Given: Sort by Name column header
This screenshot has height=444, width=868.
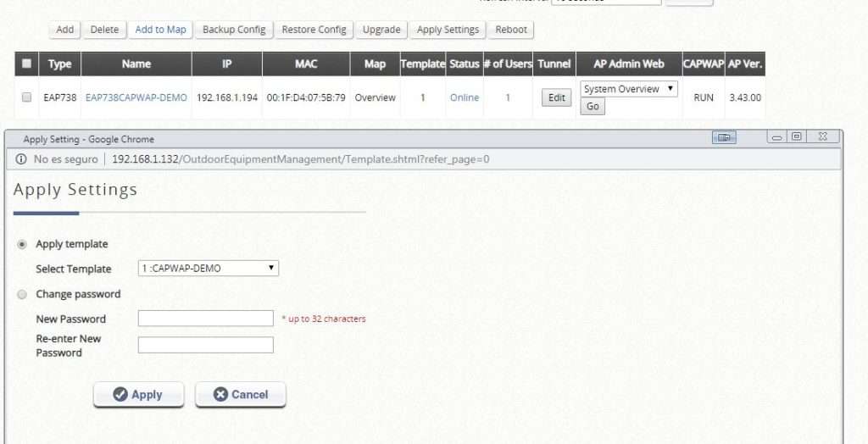Looking at the screenshot, I should 136,64.
